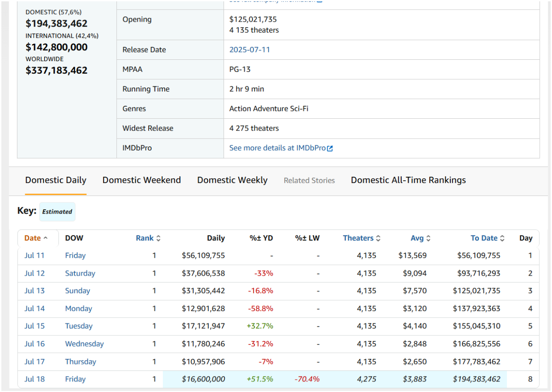The height and width of the screenshot is (392, 552).
Task: Click sort arrows beside To Date header
Action: 502,238
